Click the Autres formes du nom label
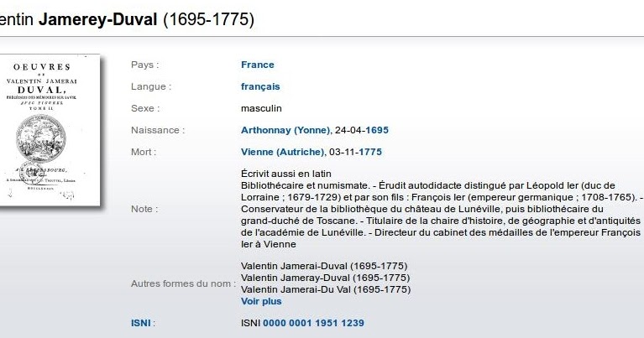The image size is (644, 338). (183, 283)
